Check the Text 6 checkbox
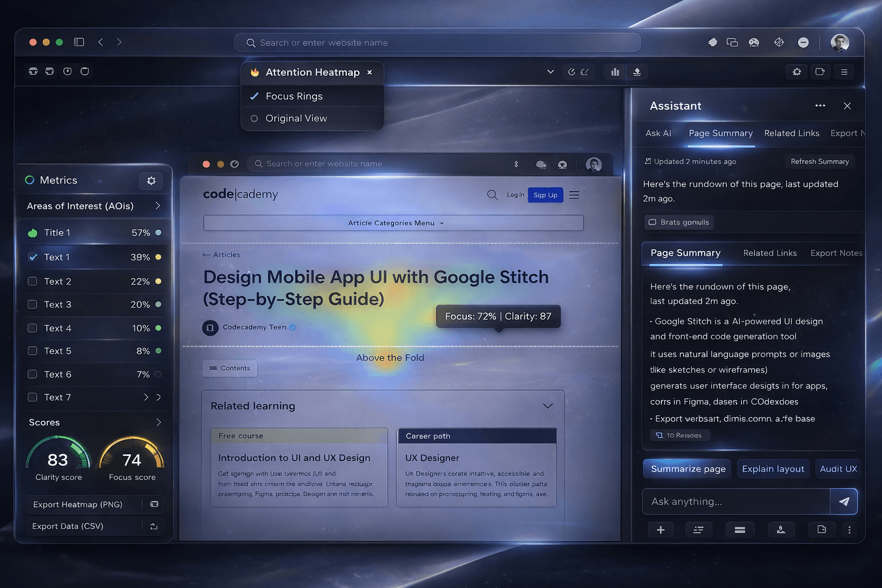The height and width of the screenshot is (588, 882). coord(33,374)
